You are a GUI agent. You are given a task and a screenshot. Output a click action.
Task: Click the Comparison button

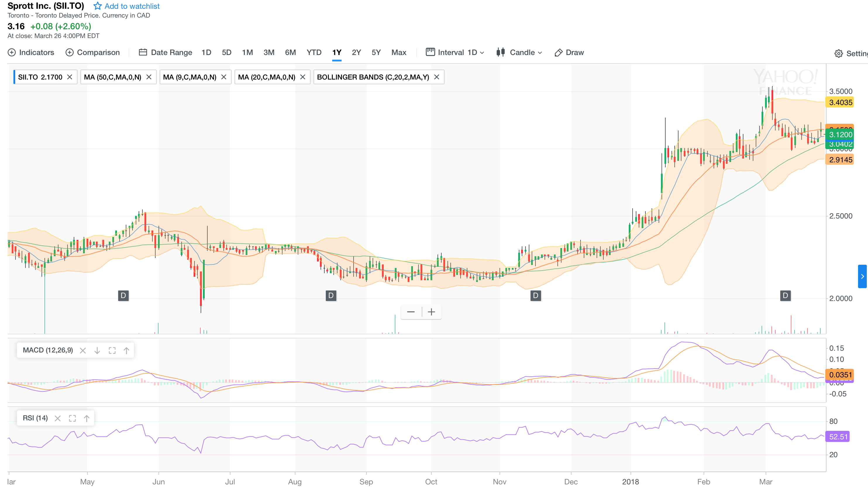click(x=93, y=52)
